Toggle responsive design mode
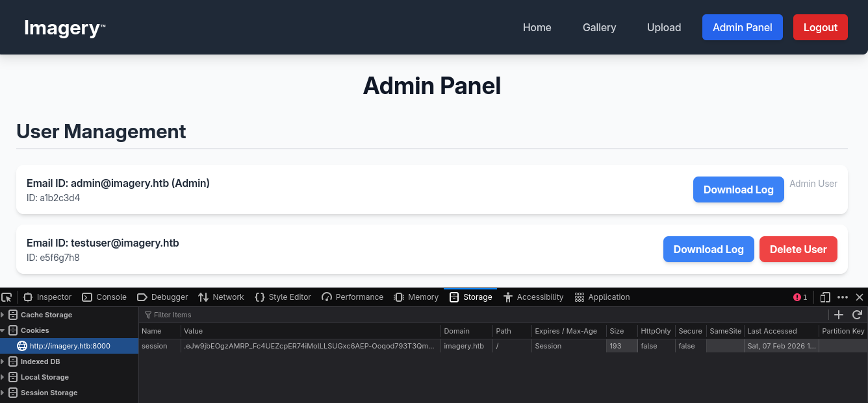 click(824, 297)
